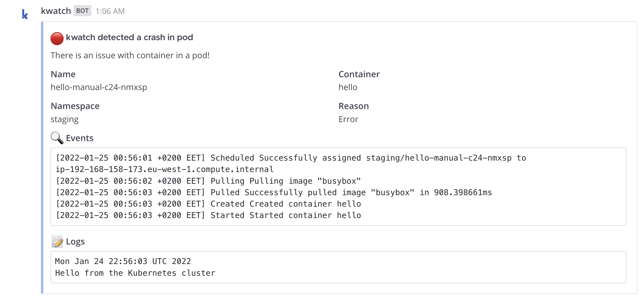
Task: Click the red circle crash alert icon
Action: tap(57, 38)
